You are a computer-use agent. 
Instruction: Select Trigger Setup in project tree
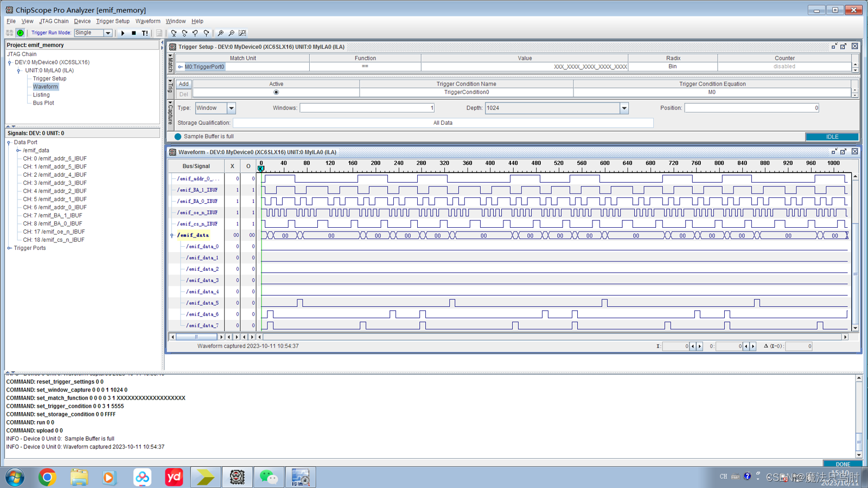(x=49, y=79)
